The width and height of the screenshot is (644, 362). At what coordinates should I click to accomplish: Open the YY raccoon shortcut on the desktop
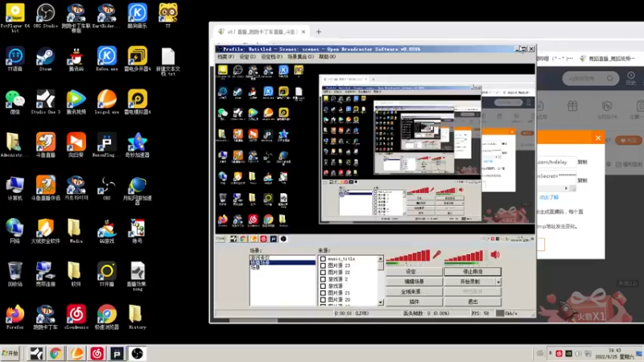click(168, 16)
